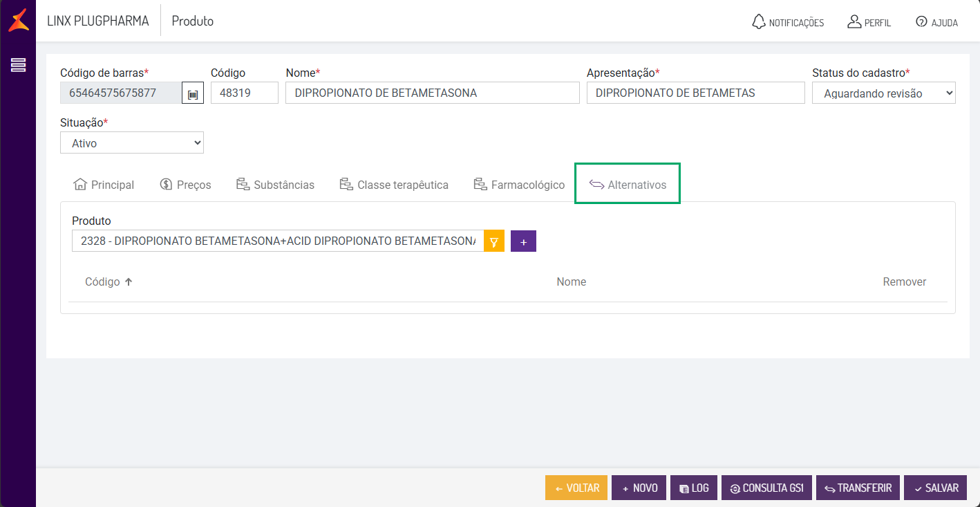
Task: Click the Voltar button
Action: (x=576, y=488)
